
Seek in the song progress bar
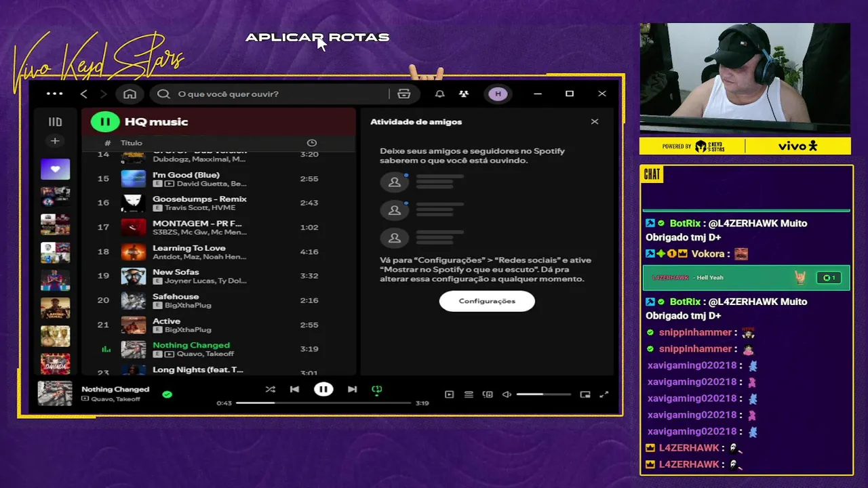[x=323, y=403]
